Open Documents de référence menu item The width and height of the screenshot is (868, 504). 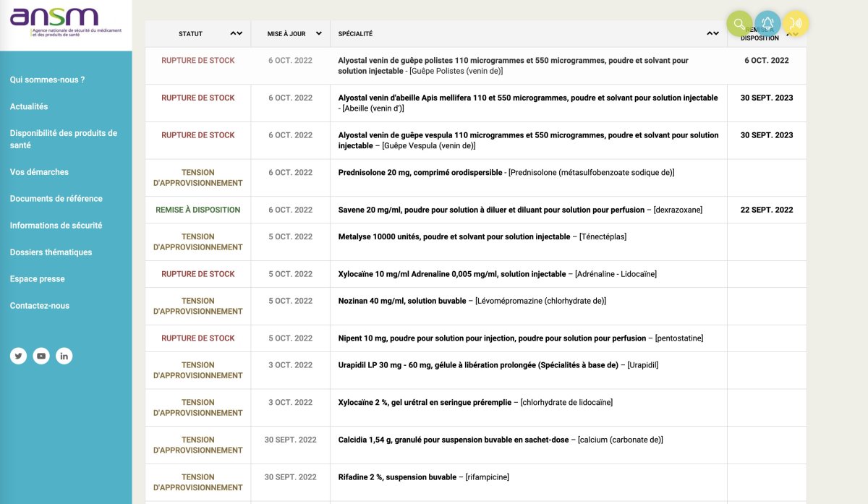56,198
